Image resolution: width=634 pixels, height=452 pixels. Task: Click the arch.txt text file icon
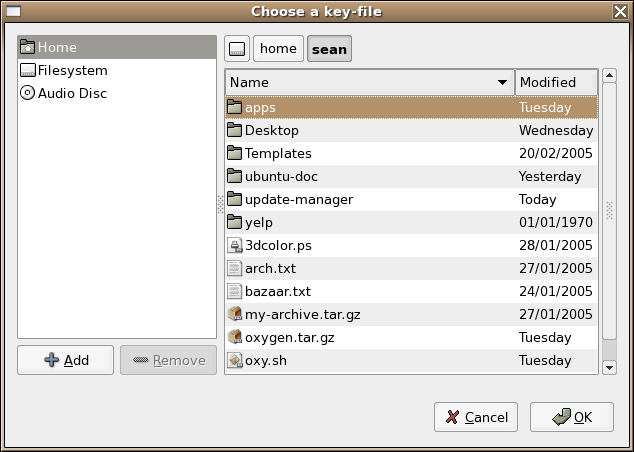click(235, 268)
